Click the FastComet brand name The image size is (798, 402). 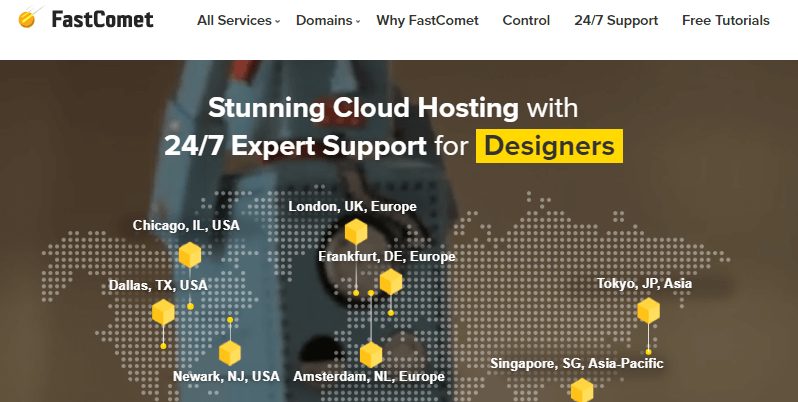tap(102, 20)
